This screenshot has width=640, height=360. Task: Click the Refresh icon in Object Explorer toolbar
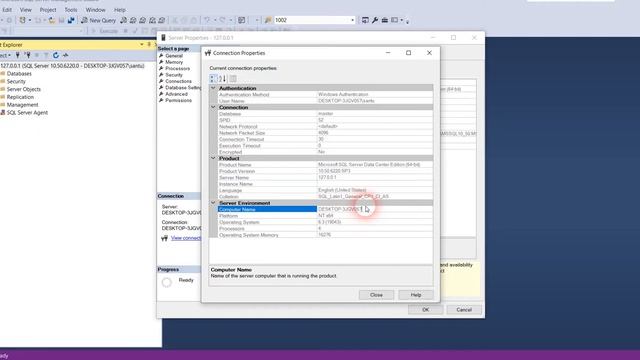coord(56,55)
